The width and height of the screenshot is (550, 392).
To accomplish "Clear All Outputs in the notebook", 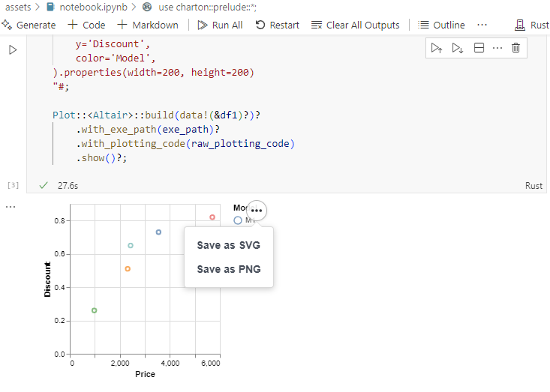I will coord(356,25).
